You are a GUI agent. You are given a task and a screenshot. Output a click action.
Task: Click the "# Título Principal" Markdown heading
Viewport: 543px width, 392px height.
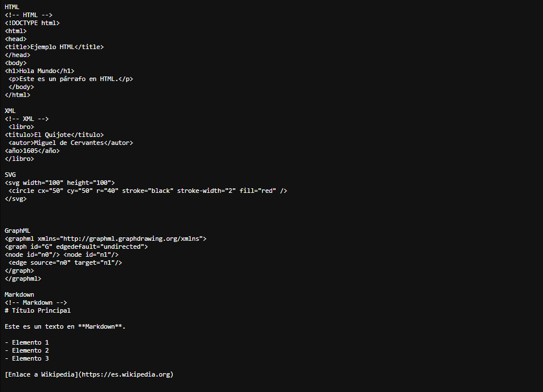[38, 310]
